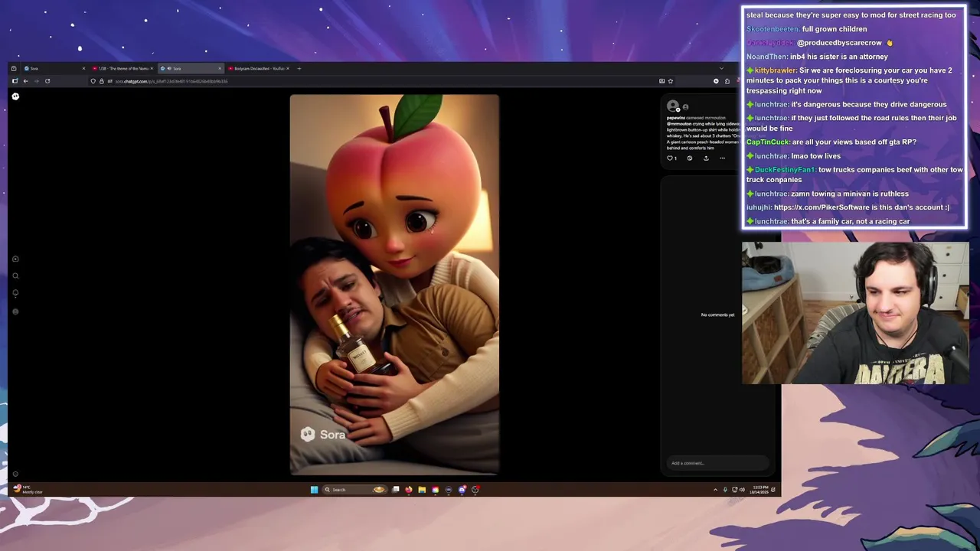
Task: Show hidden system tray icons chevron
Action: pos(715,490)
